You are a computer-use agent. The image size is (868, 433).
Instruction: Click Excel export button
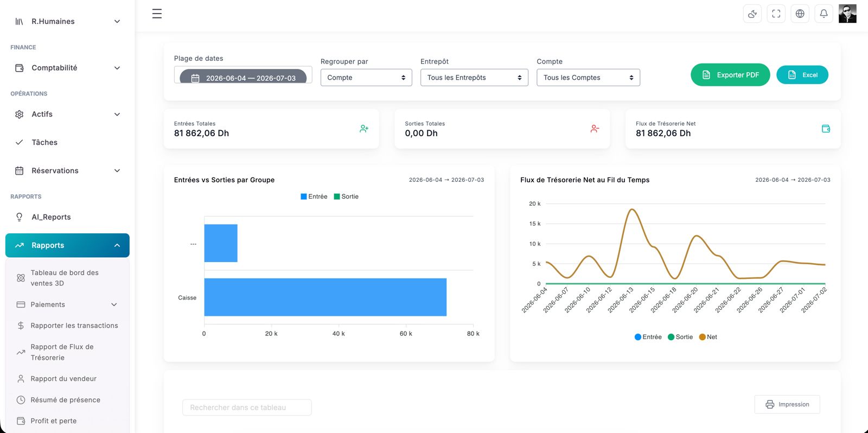pyautogui.click(x=802, y=75)
